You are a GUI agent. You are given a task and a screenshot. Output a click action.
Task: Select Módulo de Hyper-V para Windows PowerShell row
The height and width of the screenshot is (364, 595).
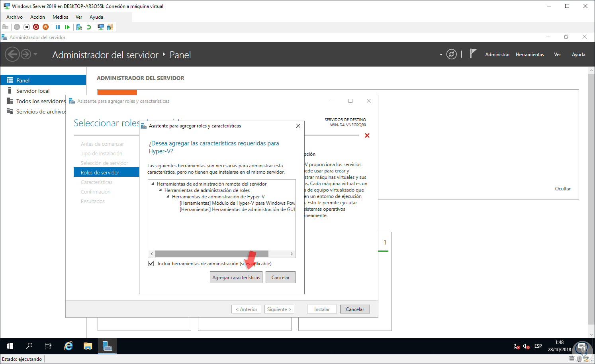[237, 203]
